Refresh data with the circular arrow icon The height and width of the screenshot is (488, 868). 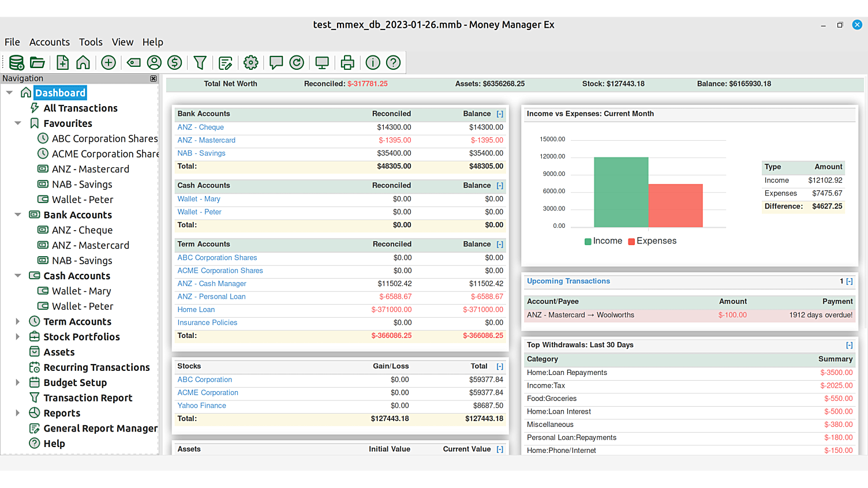(x=297, y=62)
